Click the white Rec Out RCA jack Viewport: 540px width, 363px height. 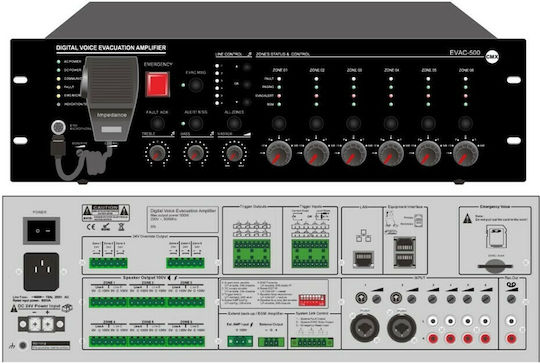(511, 321)
